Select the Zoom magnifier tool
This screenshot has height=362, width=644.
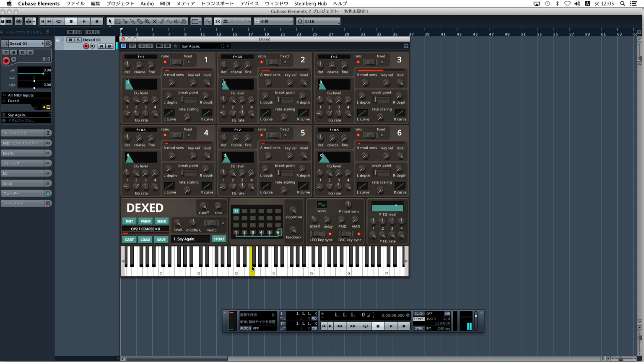[147, 21]
